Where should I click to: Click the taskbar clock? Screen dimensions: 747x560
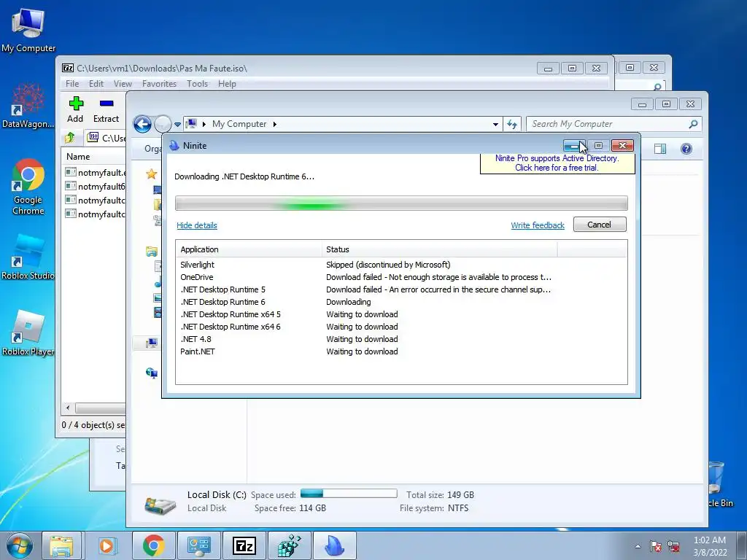tap(710, 546)
